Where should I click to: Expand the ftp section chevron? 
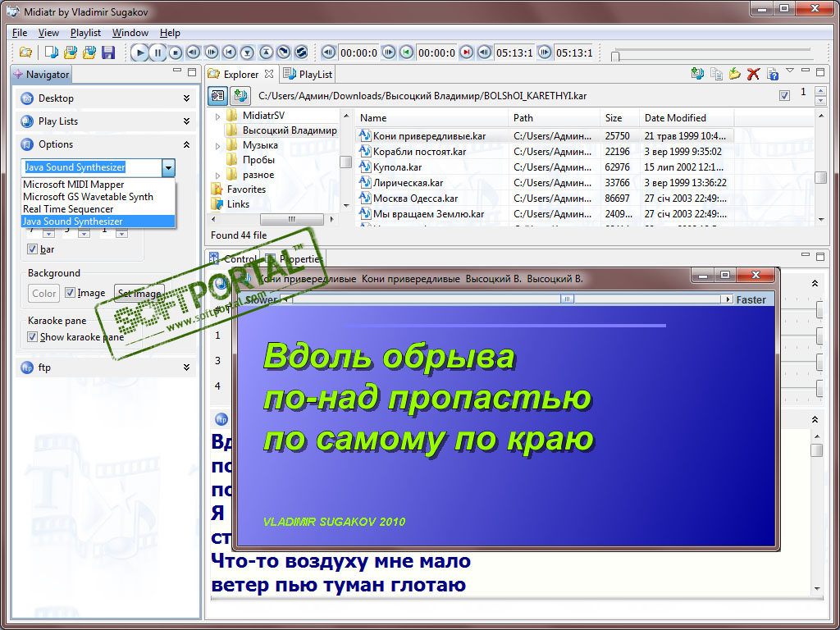pyautogui.click(x=186, y=367)
